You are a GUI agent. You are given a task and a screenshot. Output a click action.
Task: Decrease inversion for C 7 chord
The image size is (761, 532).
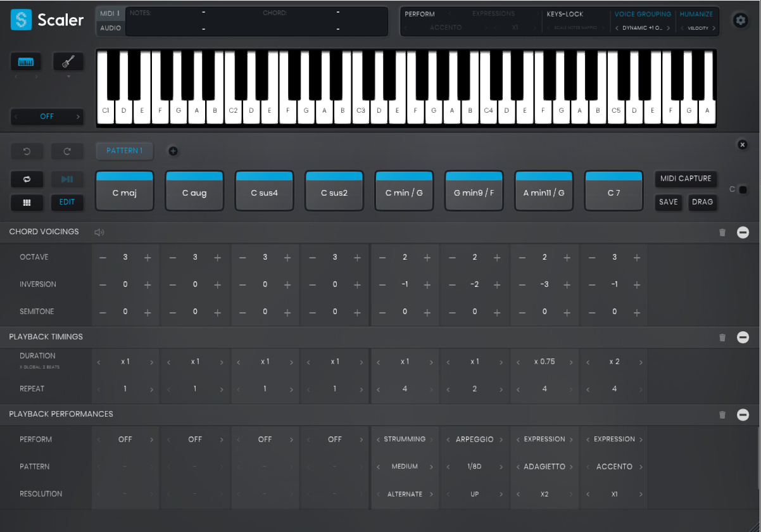click(593, 285)
